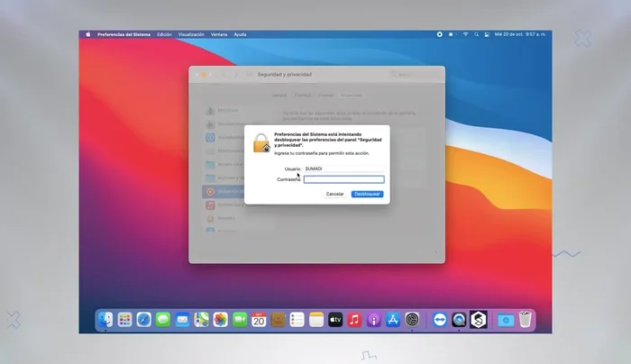Open the App Store from Dock
This screenshot has height=364, width=631.
click(393, 319)
